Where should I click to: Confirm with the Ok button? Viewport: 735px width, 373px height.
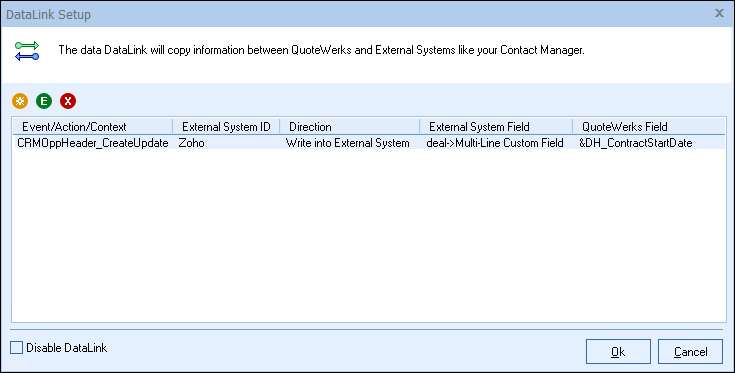(x=618, y=351)
